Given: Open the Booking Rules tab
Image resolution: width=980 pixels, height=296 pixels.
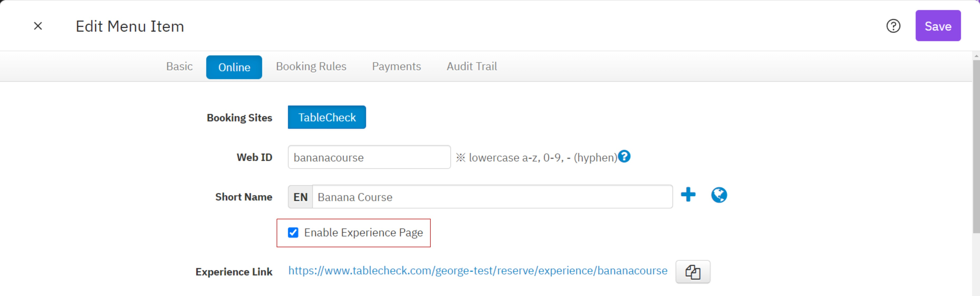Looking at the screenshot, I should click(311, 66).
